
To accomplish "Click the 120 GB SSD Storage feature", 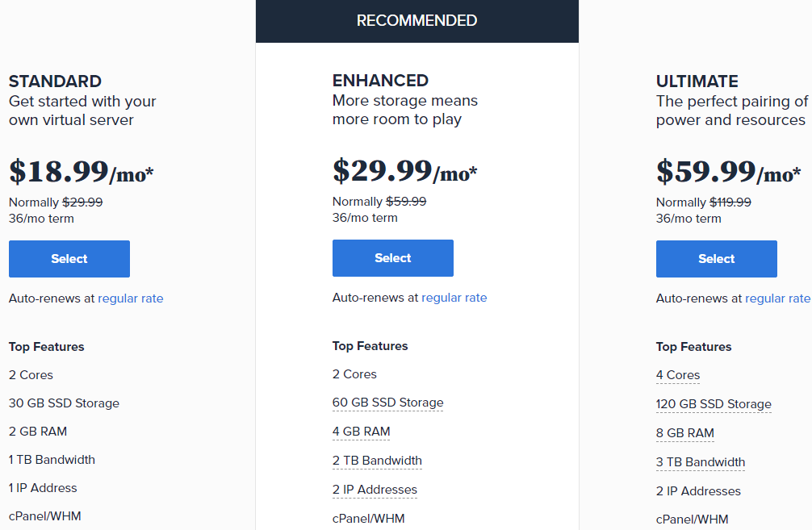I will click(x=714, y=404).
